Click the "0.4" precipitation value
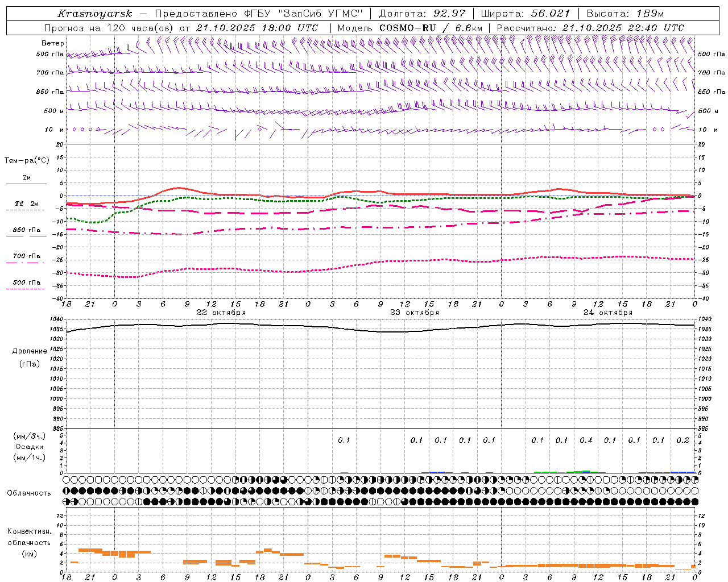 [x=586, y=440]
